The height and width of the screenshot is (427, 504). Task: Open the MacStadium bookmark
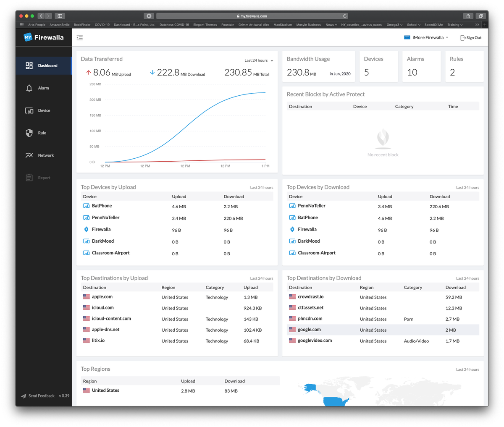click(283, 24)
